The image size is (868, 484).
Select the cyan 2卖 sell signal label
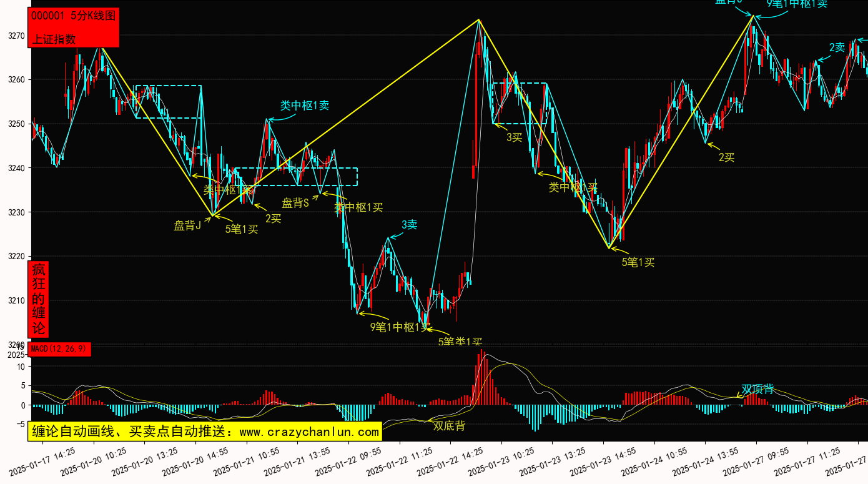[837, 47]
